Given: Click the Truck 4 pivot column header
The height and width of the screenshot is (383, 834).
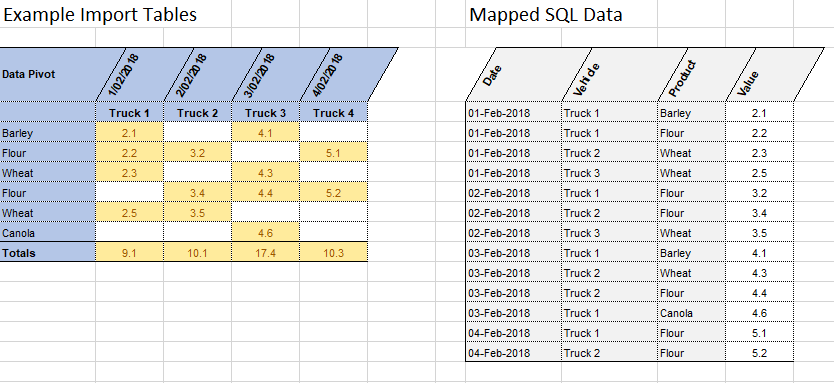Looking at the screenshot, I should [333, 113].
